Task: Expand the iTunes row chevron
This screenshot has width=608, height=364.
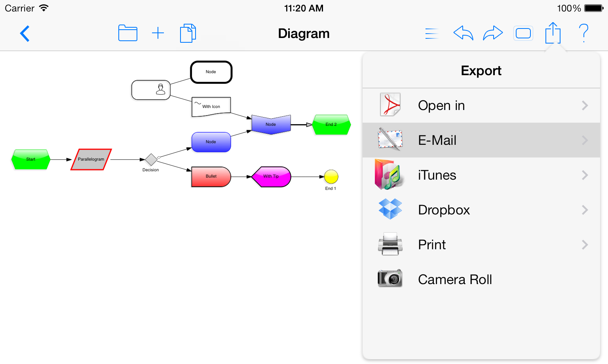Action: [x=585, y=175]
